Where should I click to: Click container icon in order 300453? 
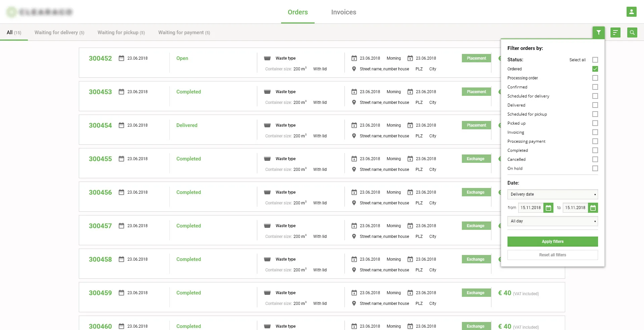pyautogui.click(x=267, y=92)
